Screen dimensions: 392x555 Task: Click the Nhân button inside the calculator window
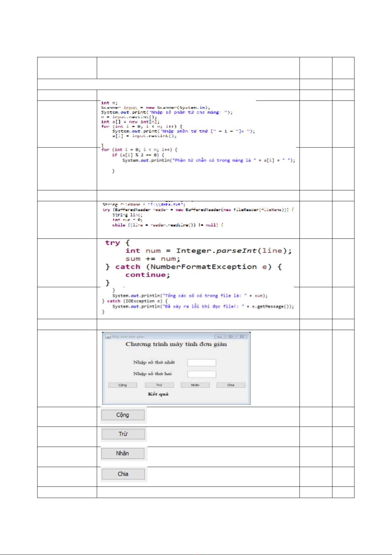pos(195,385)
